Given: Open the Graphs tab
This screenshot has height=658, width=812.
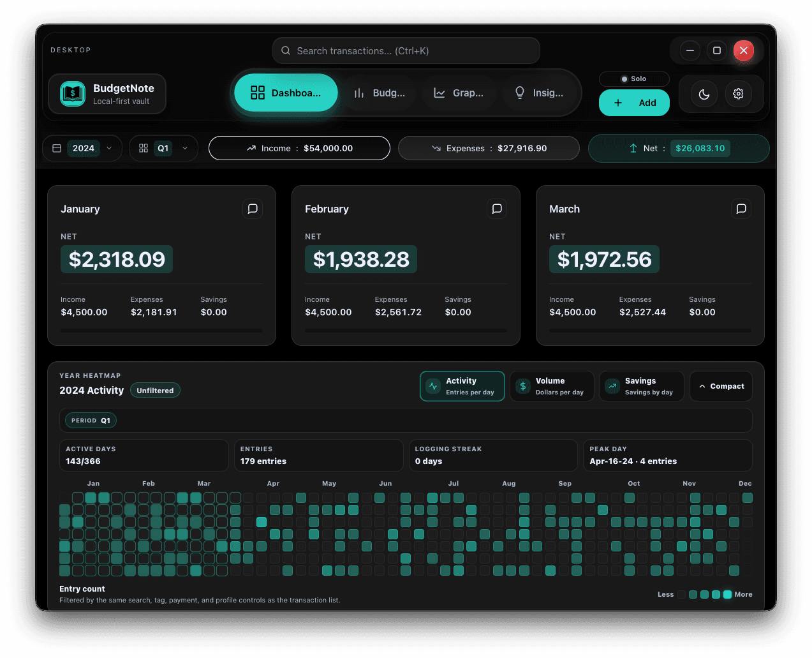Looking at the screenshot, I should tap(458, 93).
